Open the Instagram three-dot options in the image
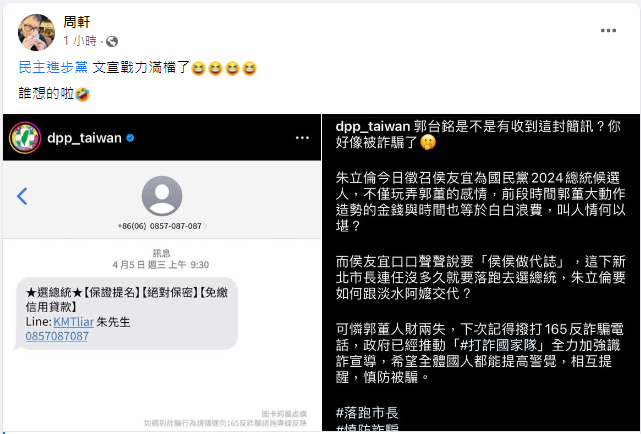 (302, 138)
